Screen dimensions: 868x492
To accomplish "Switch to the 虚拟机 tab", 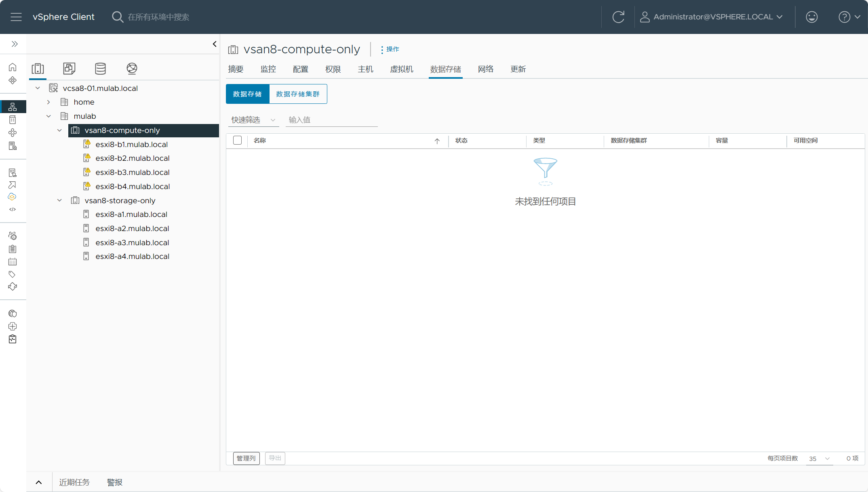I will pos(402,69).
